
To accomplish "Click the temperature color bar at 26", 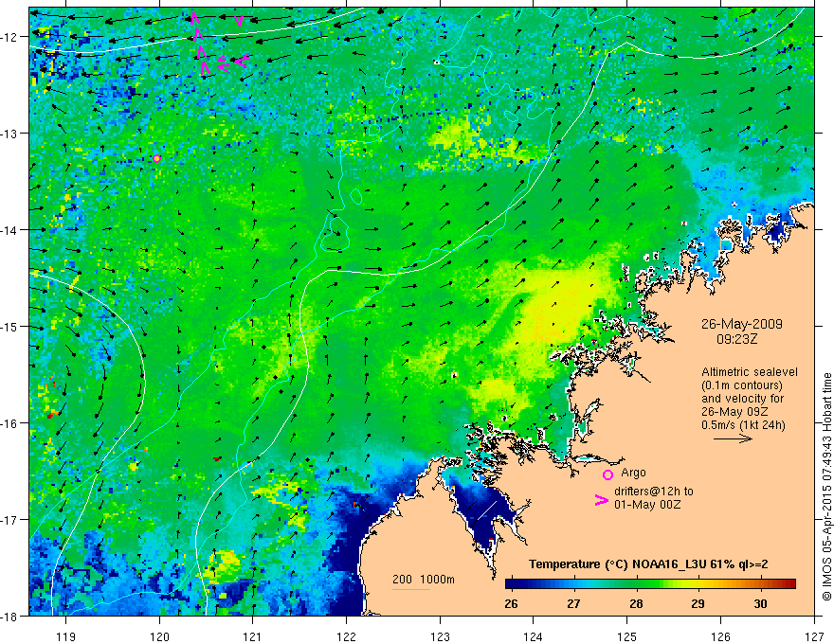I will pos(511,584).
